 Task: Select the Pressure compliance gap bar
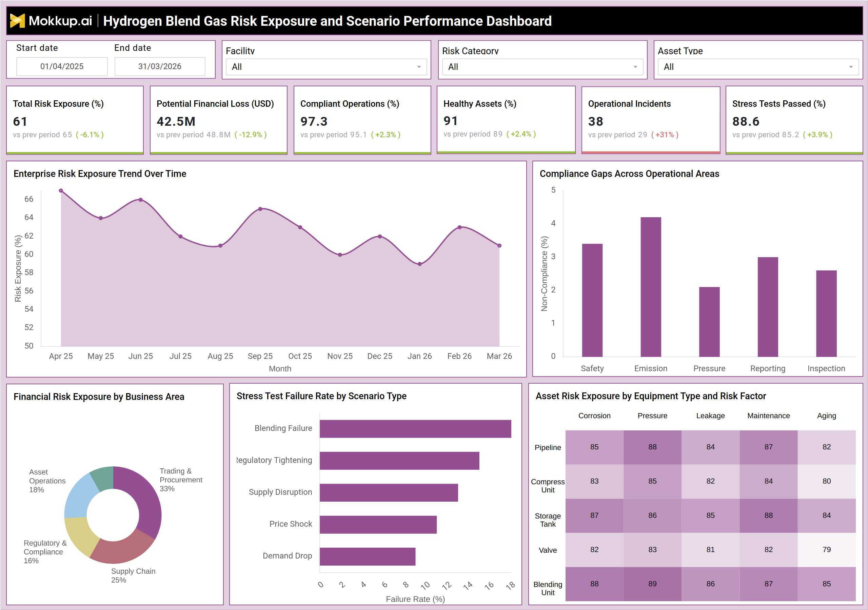(x=709, y=322)
